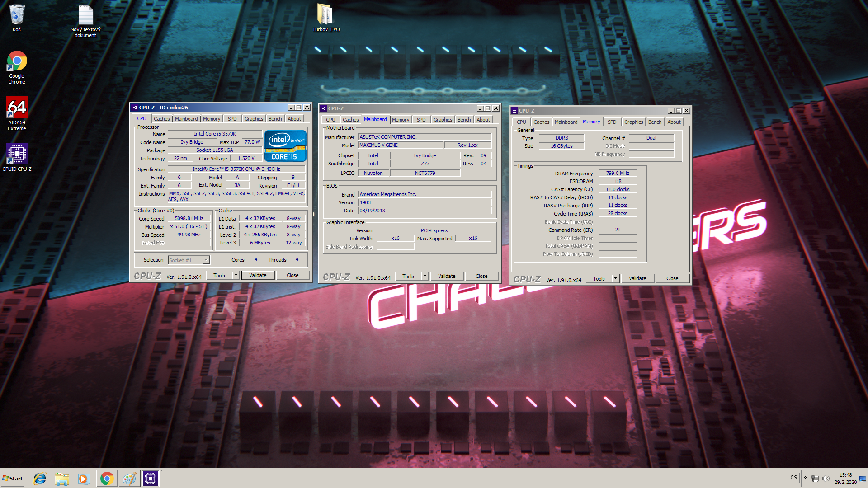
Task: Click Close button in Mainboard window
Action: coord(481,276)
